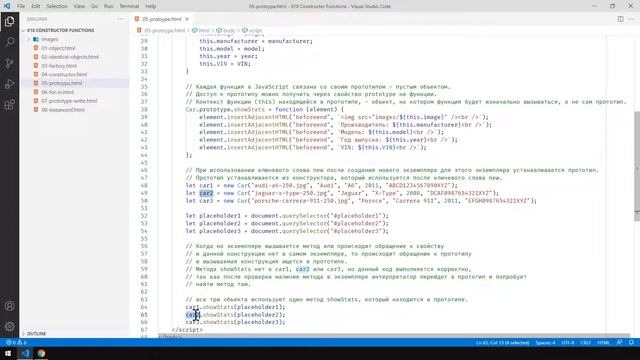
Task: Open errors and warnings in status bar
Action: point(16,342)
